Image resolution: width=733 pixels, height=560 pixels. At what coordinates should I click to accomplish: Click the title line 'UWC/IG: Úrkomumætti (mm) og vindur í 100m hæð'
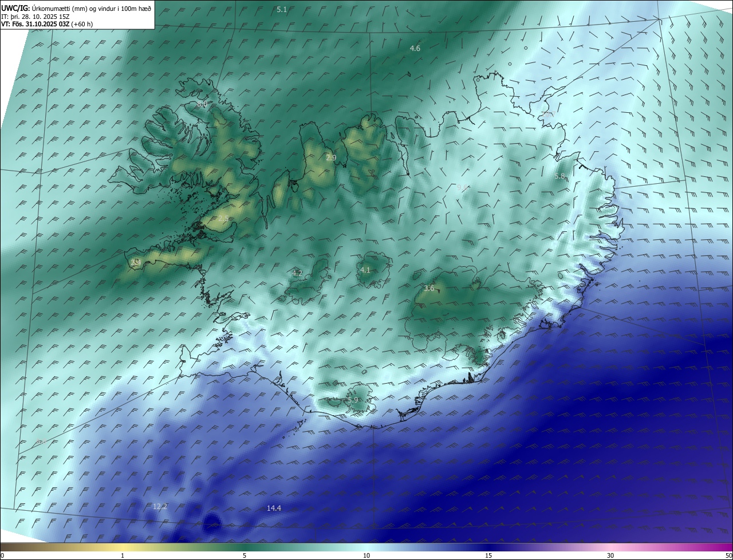(x=76, y=9)
